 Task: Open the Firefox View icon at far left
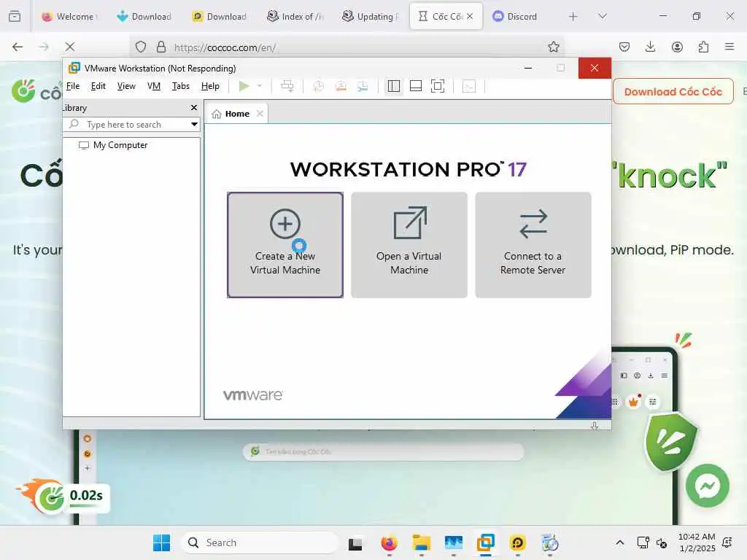coord(15,16)
